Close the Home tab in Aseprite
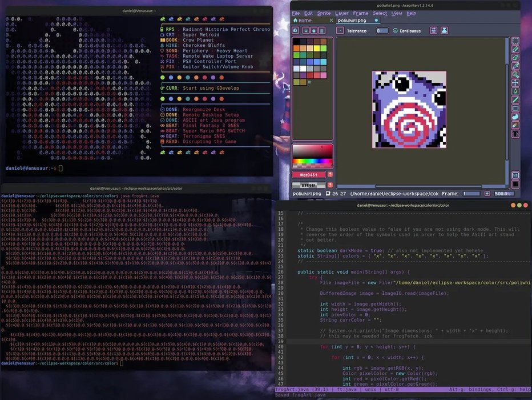The image size is (532, 400). click(x=332, y=21)
